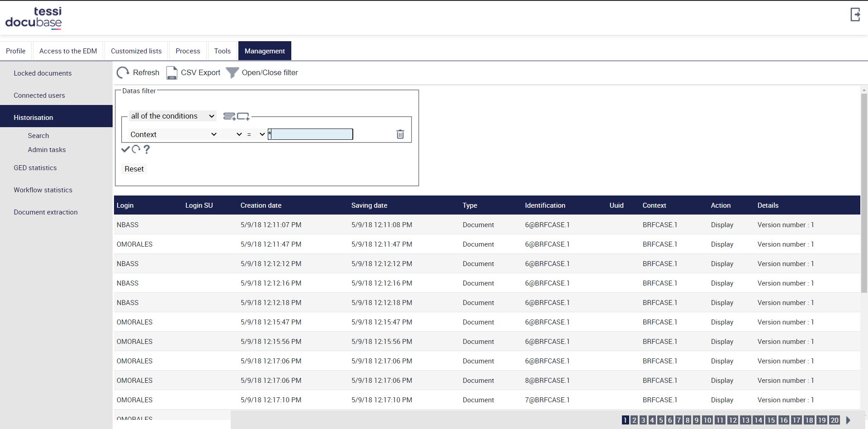
Task: Open the 'all of the conditions' dropdown
Action: pos(172,116)
